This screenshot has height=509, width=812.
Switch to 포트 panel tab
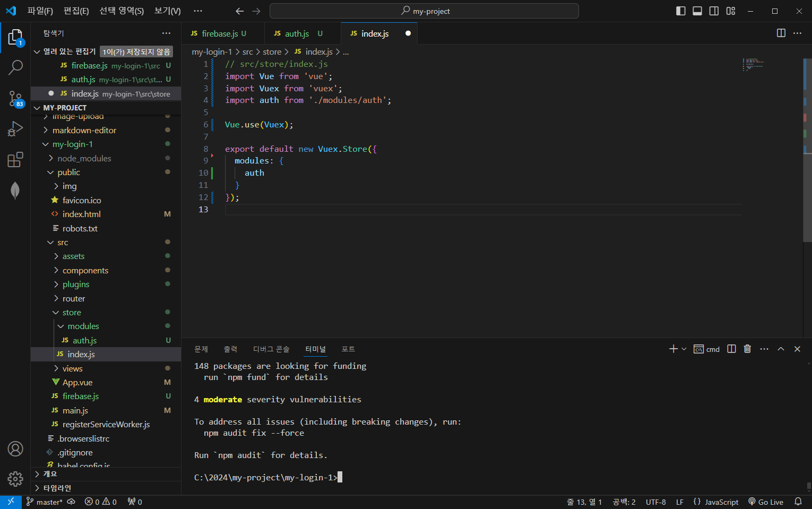pyautogui.click(x=348, y=349)
